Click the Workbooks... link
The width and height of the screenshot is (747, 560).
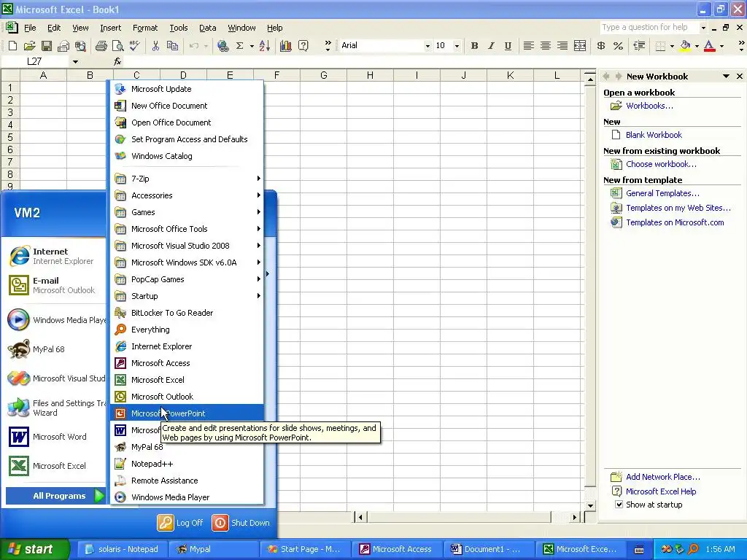649,106
